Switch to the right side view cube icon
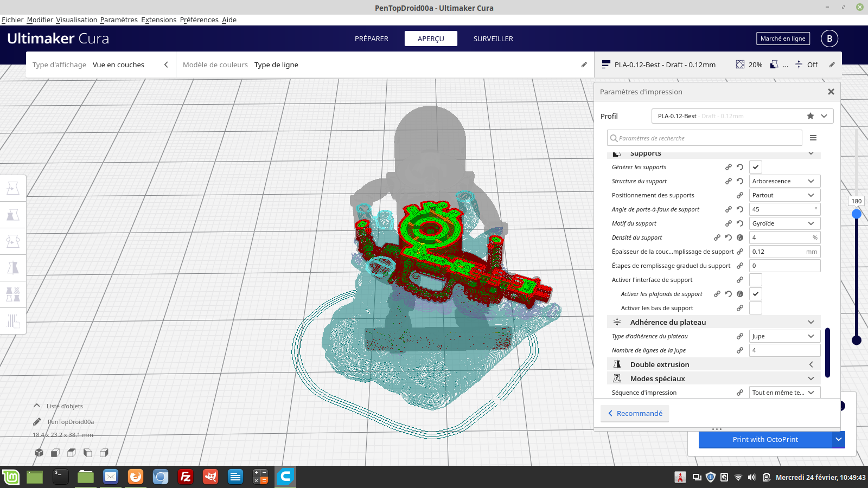The image size is (868, 488). [x=104, y=453]
